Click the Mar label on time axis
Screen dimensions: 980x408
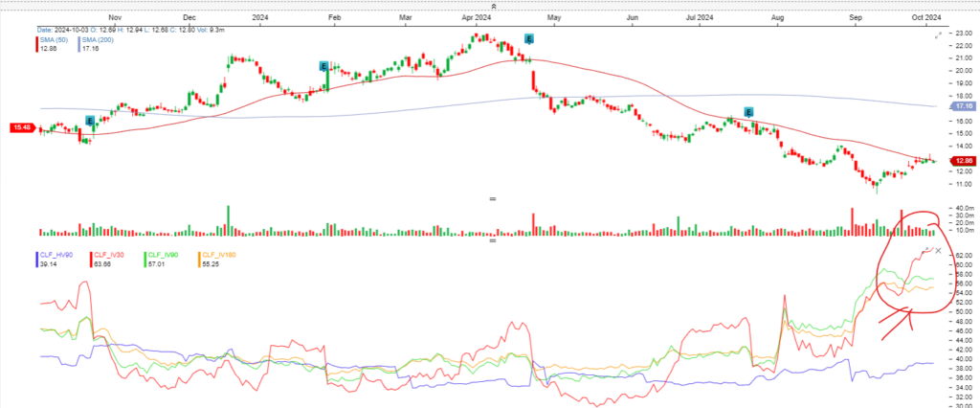click(406, 18)
